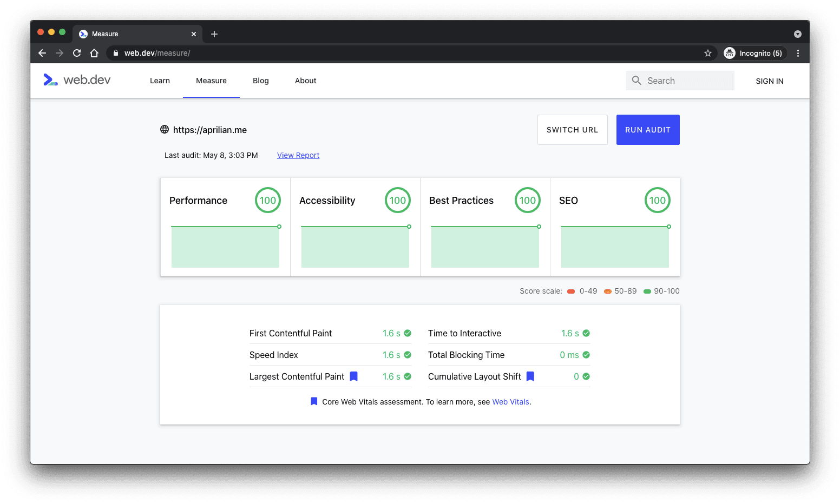The height and width of the screenshot is (504, 840).
Task: Click the 'Time to Interactive' label
Action: (x=464, y=333)
